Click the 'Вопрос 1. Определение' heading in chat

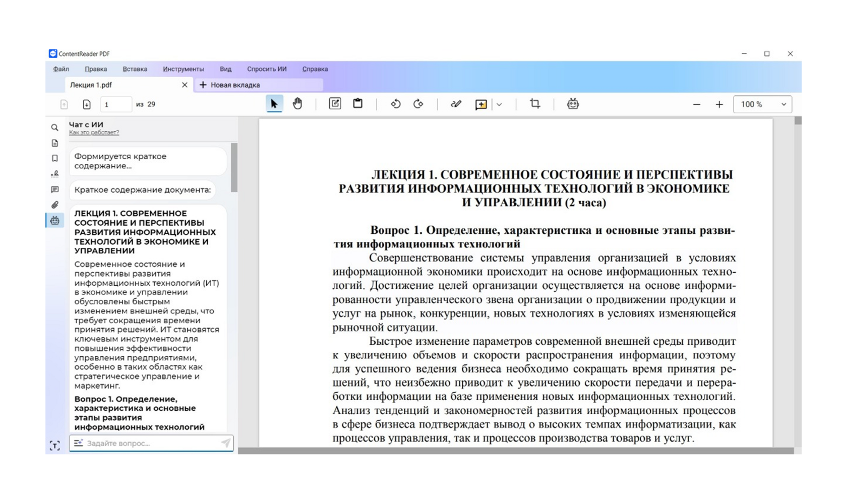(x=140, y=413)
